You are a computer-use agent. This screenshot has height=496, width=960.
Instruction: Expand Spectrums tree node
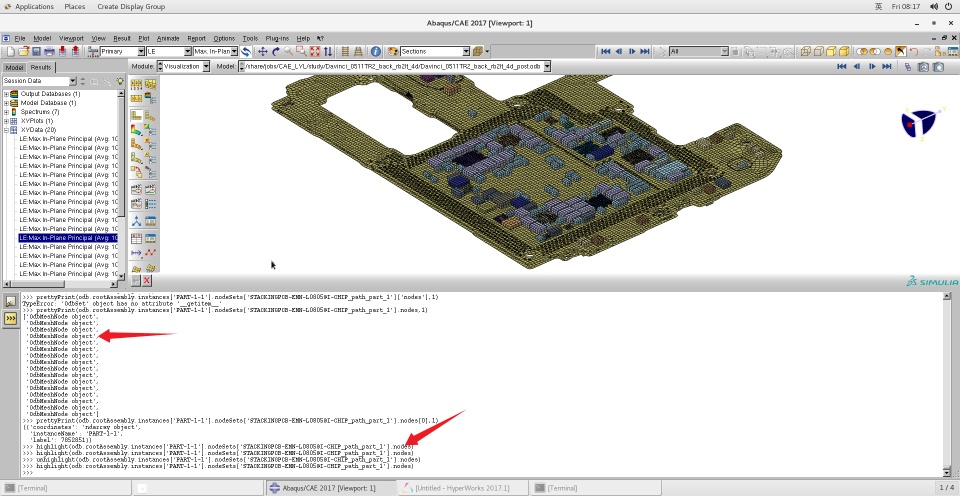(6, 112)
